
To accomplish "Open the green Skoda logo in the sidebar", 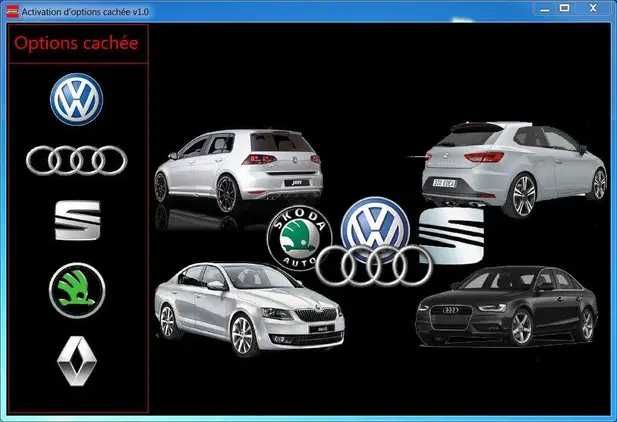I will 77,291.
